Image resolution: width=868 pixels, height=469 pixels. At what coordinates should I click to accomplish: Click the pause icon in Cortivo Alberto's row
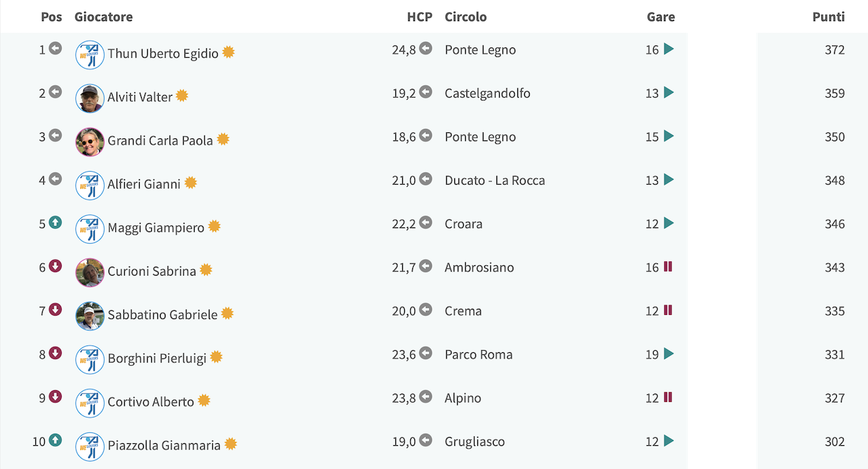pyautogui.click(x=668, y=397)
